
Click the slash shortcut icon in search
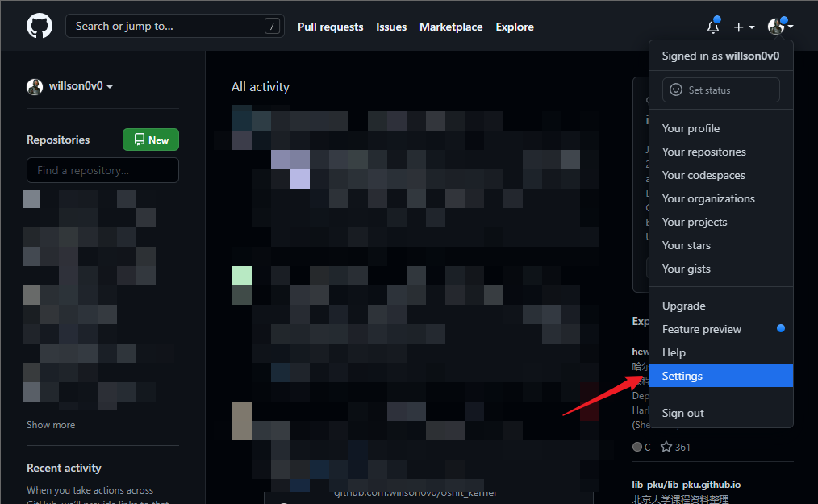pos(273,27)
